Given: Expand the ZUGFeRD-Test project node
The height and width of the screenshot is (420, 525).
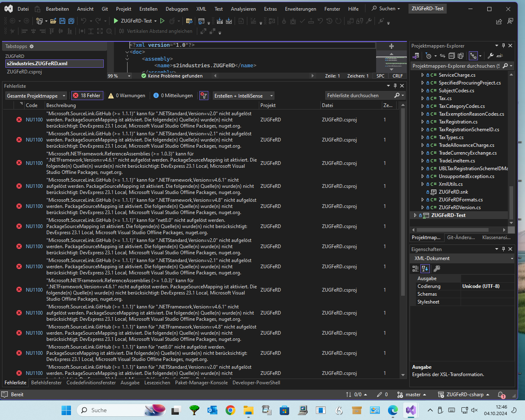Looking at the screenshot, I should click(x=415, y=215).
